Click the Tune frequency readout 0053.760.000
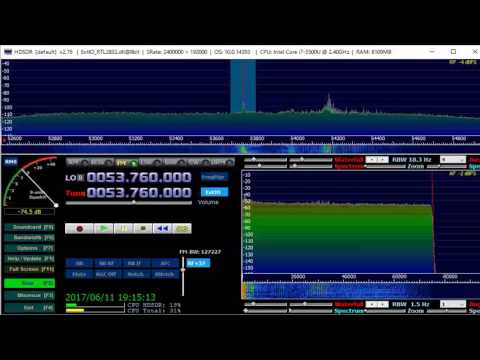This screenshot has width=480, height=360. [x=139, y=193]
